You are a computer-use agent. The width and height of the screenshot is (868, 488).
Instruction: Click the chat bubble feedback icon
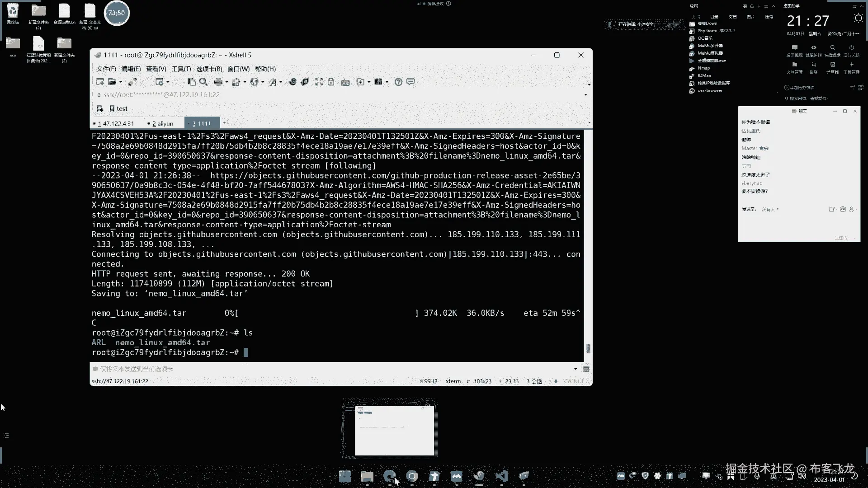(x=410, y=82)
